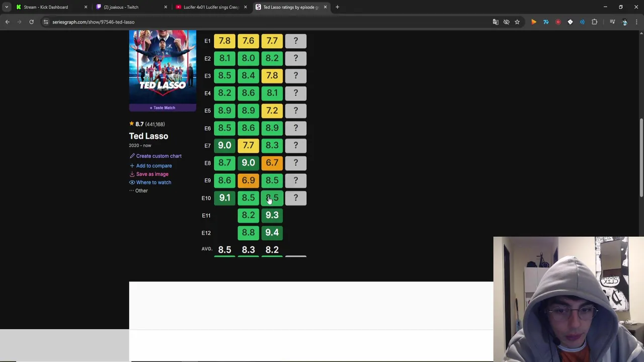Open the 7TV extension icon
The image size is (644, 362).
tap(546, 22)
